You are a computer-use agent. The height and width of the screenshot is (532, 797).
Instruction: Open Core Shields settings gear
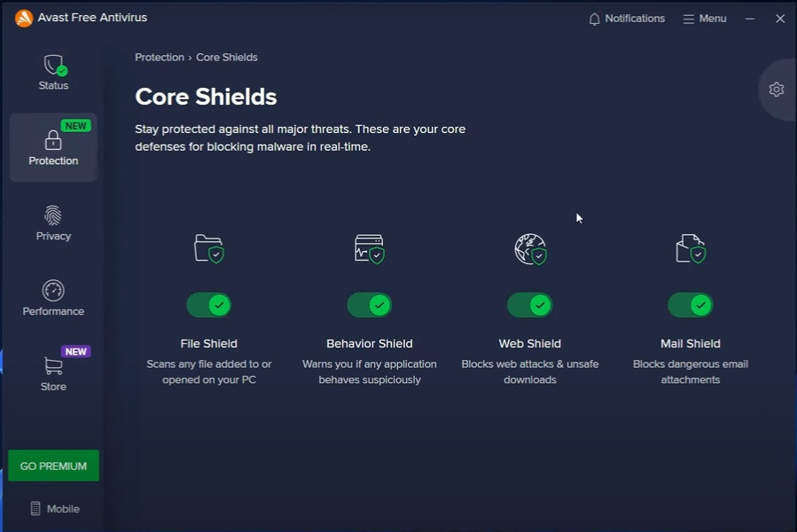click(x=777, y=90)
